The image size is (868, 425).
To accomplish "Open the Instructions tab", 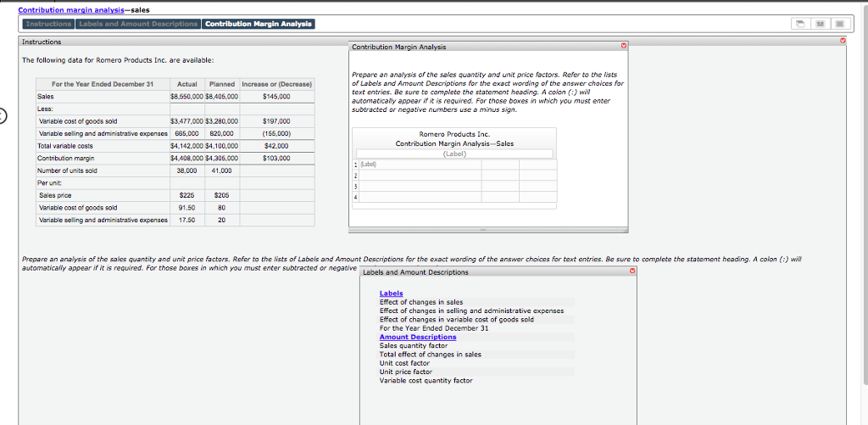I will (48, 24).
